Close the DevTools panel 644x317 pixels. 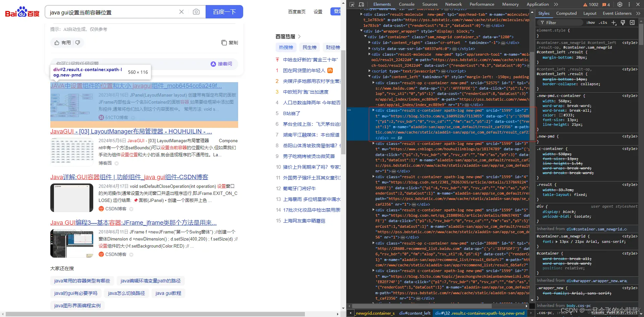coord(638,4)
